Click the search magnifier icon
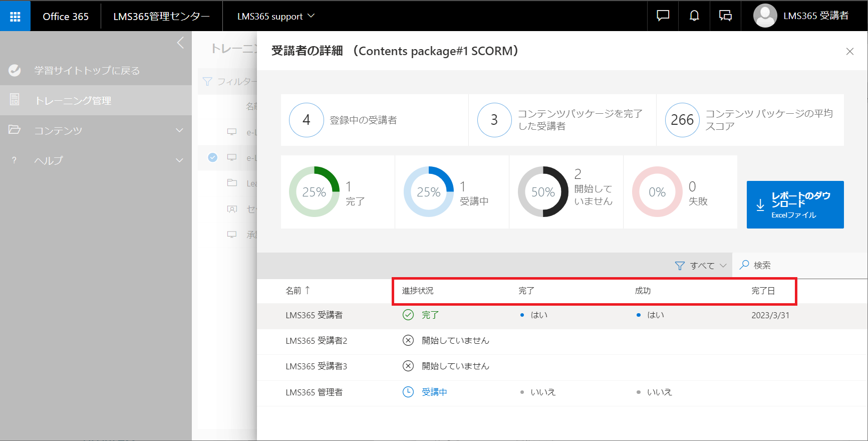Image resolution: width=868 pixels, height=441 pixels. point(745,265)
